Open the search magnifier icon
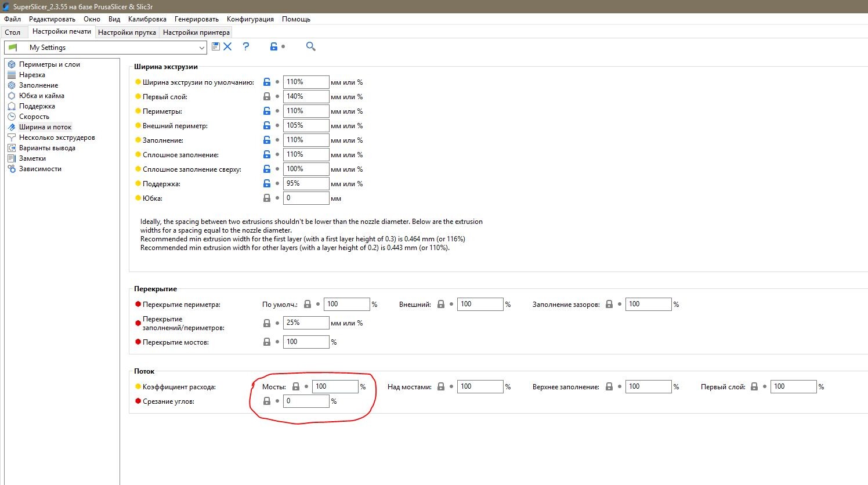Viewport: 868px width, 485px height. 310,46
